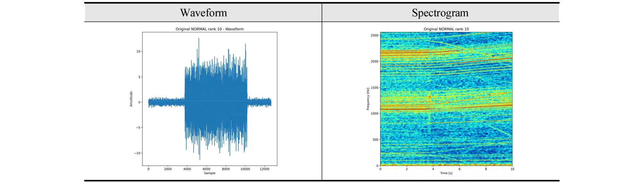Click the Waveform column header
The height and width of the screenshot is (183, 644).
click(x=203, y=13)
